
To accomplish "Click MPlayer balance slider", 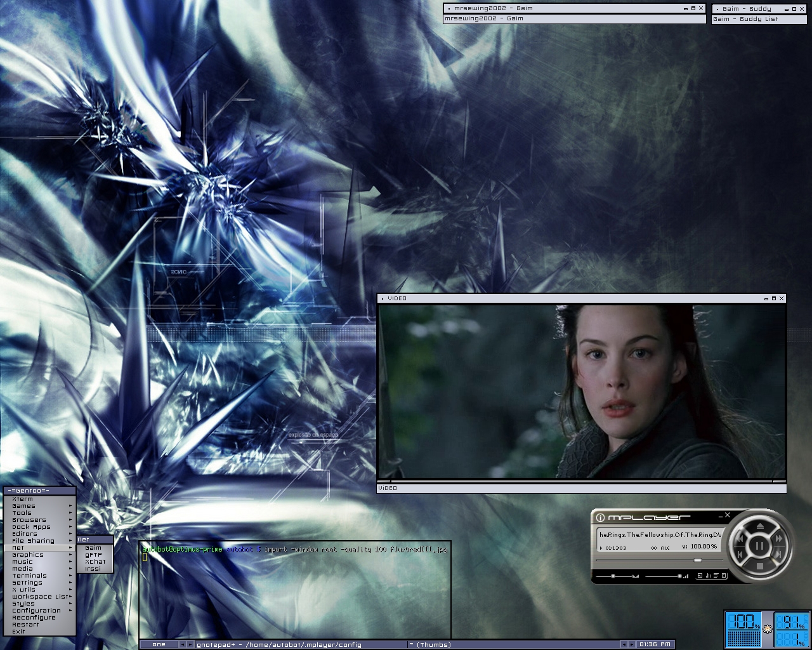I will (613, 576).
